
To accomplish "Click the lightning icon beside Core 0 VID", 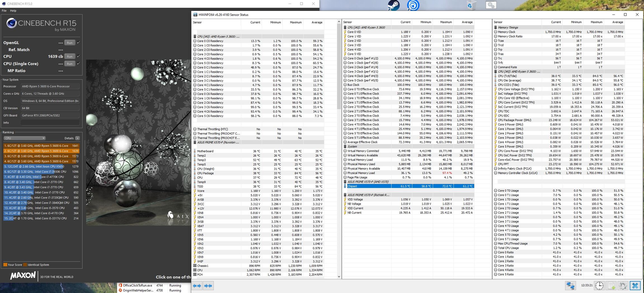I will point(345,32).
